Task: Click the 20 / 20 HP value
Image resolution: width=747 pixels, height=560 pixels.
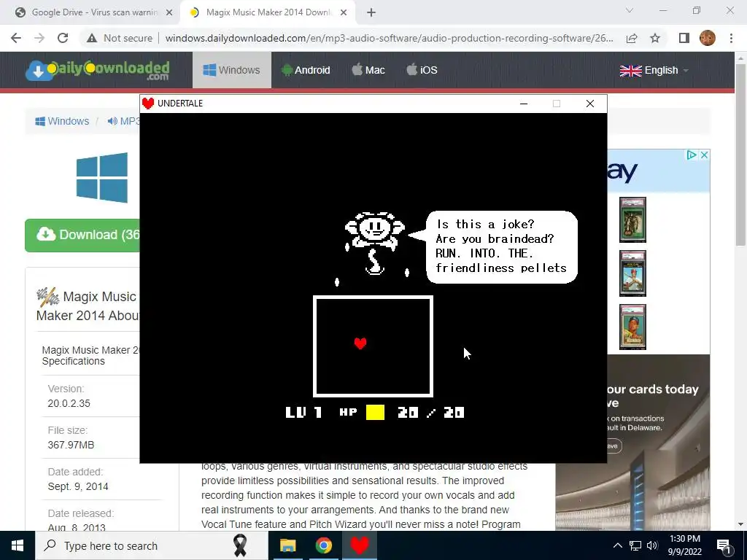Action: (x=431, y=413)
